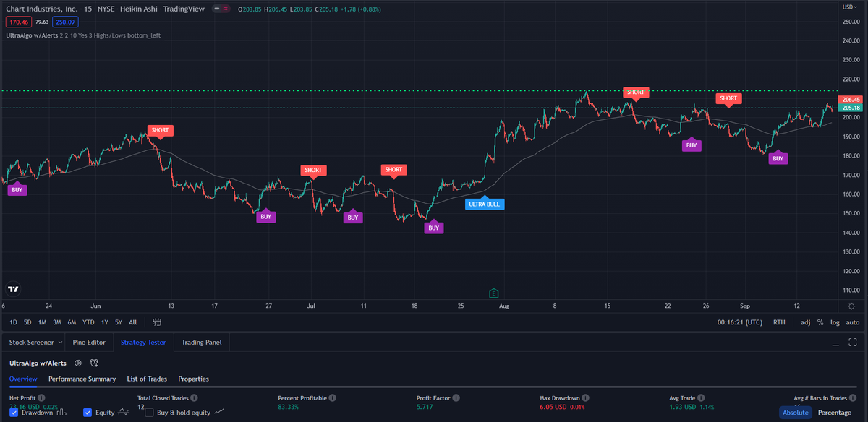Select the Overview tab
The image size is (868, 422).
(24, 379)
